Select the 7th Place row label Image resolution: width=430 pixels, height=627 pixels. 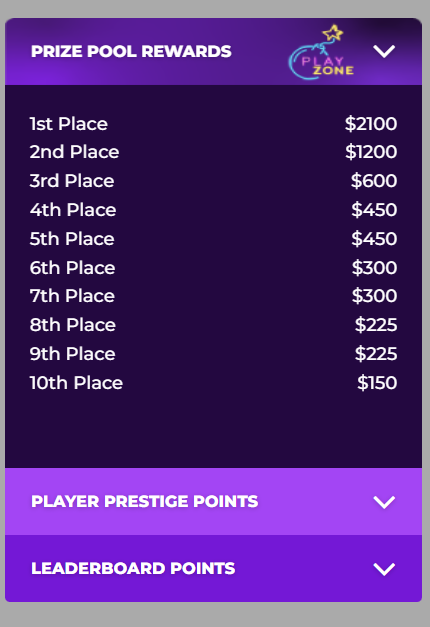click(72, 296)
